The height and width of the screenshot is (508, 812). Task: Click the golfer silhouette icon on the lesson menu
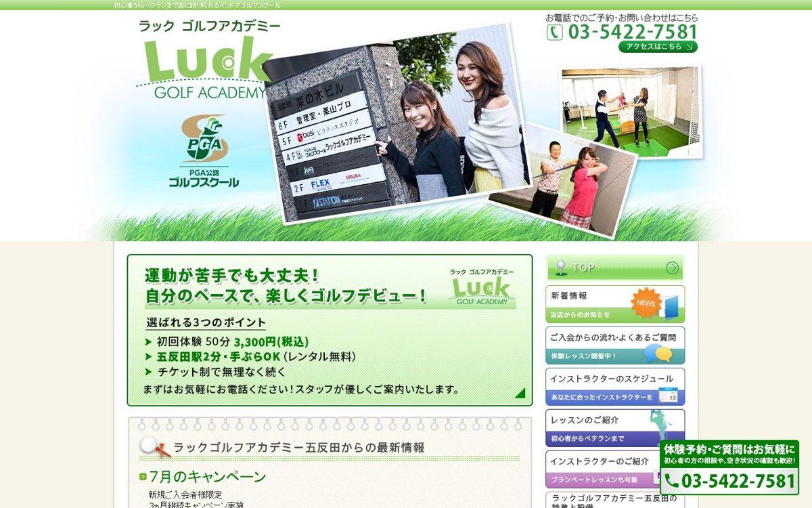pyautogui.click(x=660, y=427)
